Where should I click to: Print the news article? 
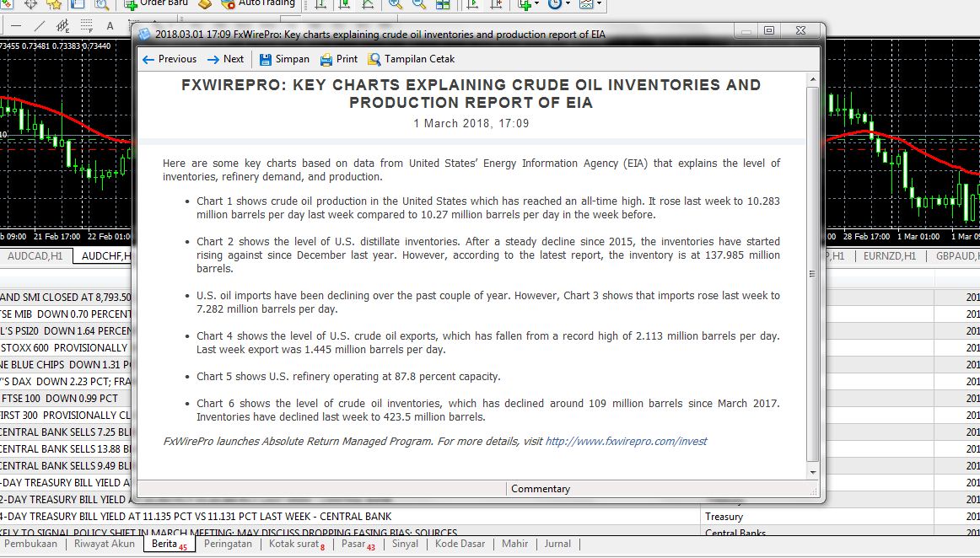tap(339, 59)
